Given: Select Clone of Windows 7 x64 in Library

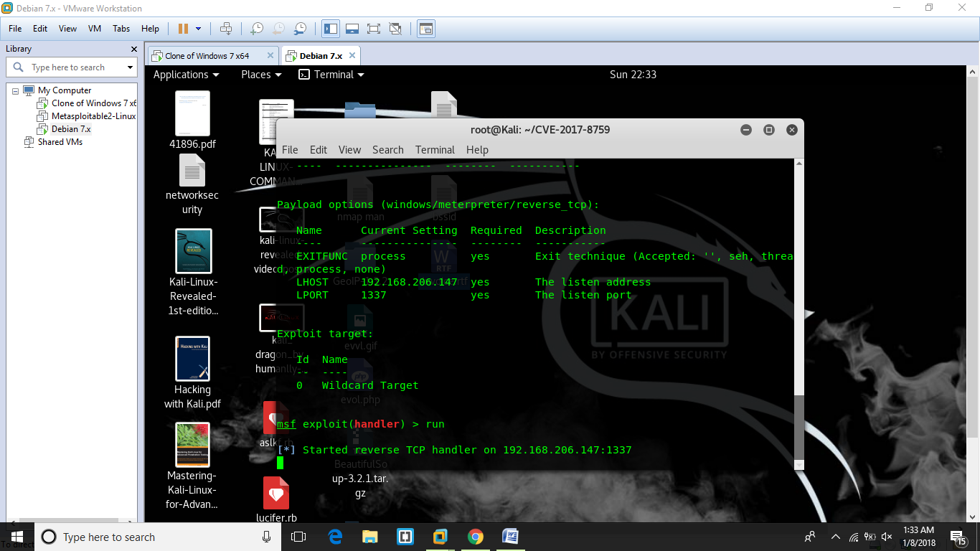Looking at the screenshot, I should pos(87,103).
